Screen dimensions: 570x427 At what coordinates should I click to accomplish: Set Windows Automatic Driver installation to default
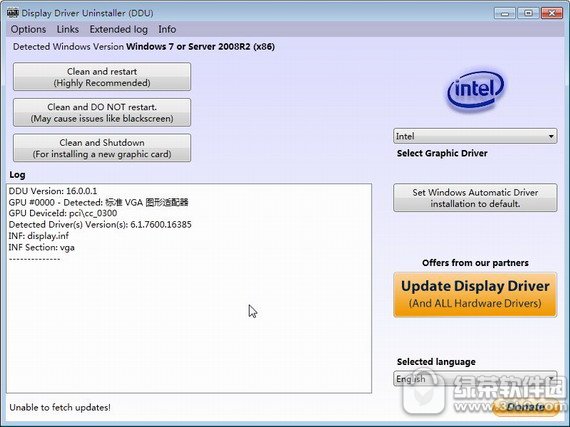click(x=475, y=198)
